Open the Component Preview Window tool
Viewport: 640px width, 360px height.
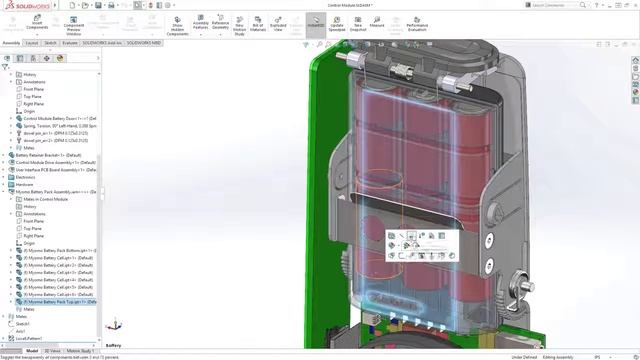coord(73,26)
